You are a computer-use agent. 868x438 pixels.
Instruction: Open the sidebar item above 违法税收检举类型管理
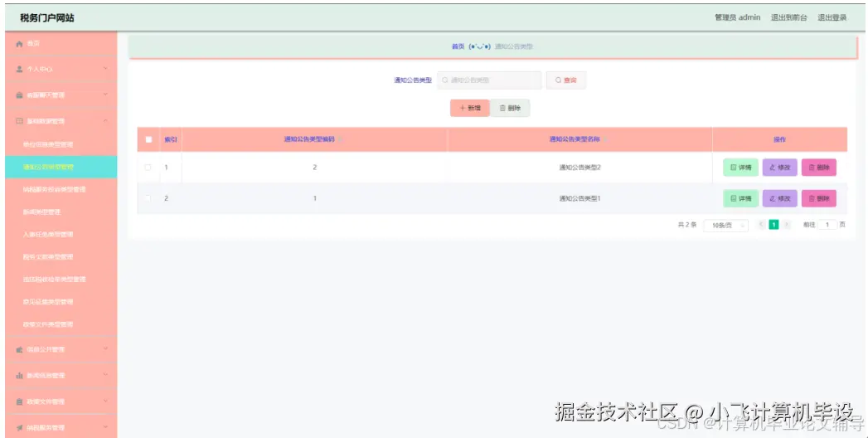click(61, 257)
